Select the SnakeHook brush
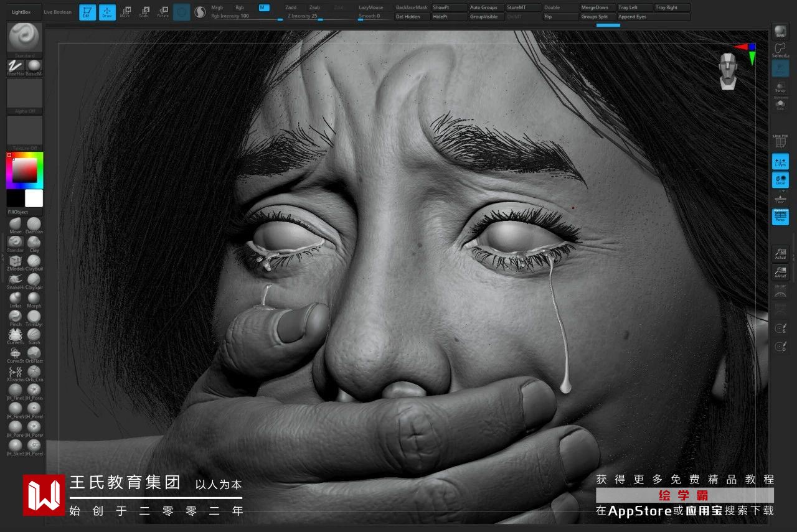This screenshot has height=532, width=797. coord(16,281)
